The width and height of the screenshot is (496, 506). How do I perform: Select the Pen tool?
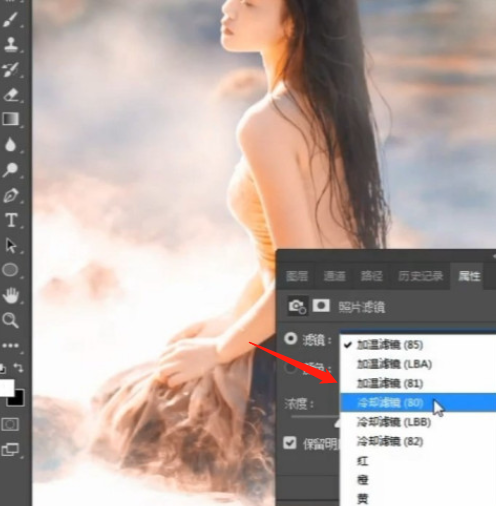pyautogui.click(x=10, y=195)
